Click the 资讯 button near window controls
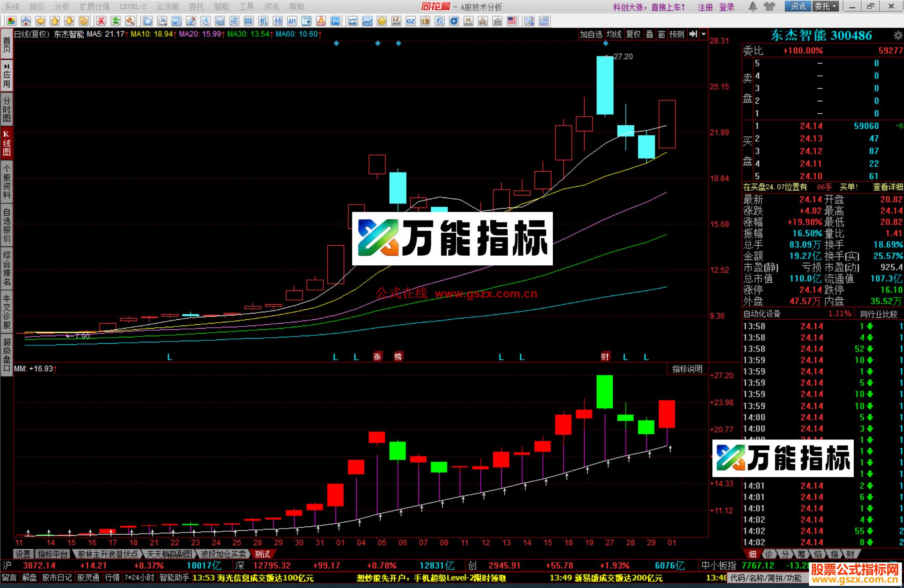Screen dimensions: 904x588 click(797, 7)
